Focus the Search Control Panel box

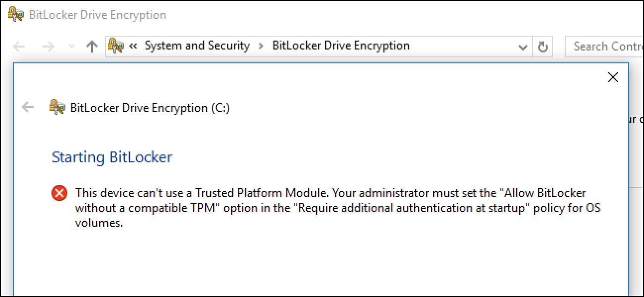click(x=604, y=47)
